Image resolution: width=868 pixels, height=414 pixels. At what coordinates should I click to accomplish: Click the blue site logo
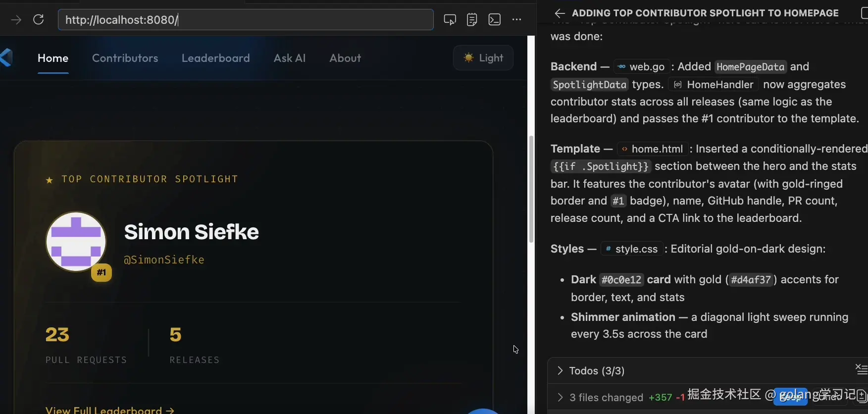click(x=6, y=58)
